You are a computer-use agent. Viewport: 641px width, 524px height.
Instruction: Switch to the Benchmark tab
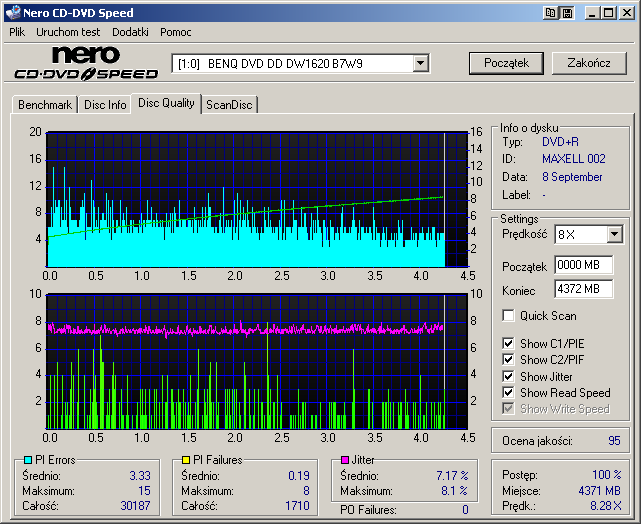click(45, 105)
